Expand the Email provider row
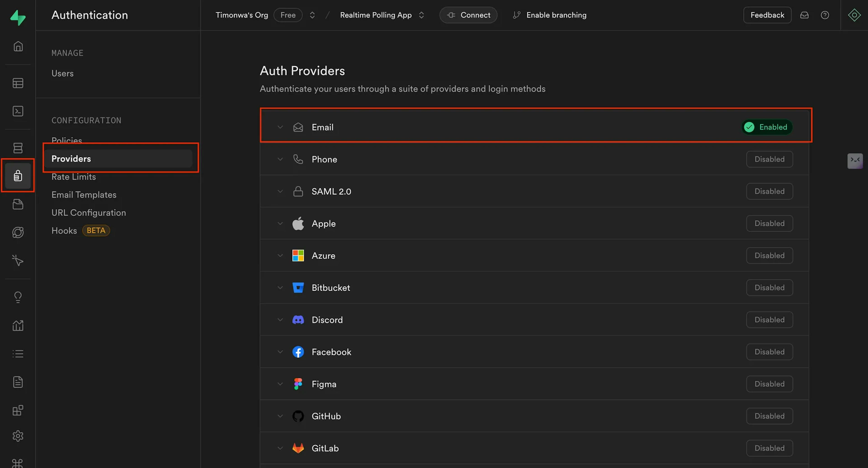The width and height of the screenshot is (868, 468). (x=322, y=127)
